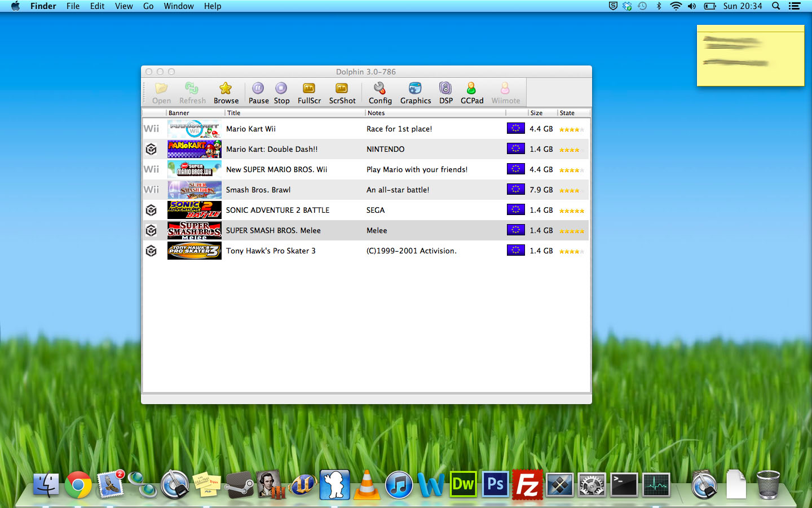The image size is (812, 508).
Task: Click the Tony Hawk's Pro Skater 3 banner image
Action: (x=194, y=251)
